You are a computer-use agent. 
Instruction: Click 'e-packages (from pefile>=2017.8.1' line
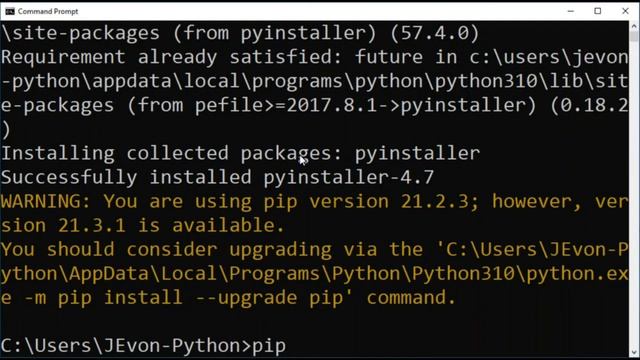click(314, 105)
